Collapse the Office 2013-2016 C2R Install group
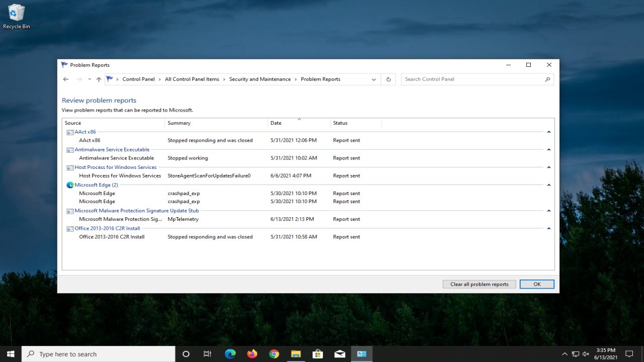The image size is (644, 362). [x=549, y=229]
